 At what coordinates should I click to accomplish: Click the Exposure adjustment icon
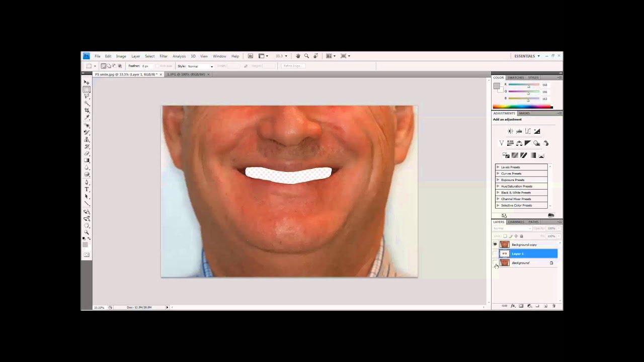click(537, 131)
